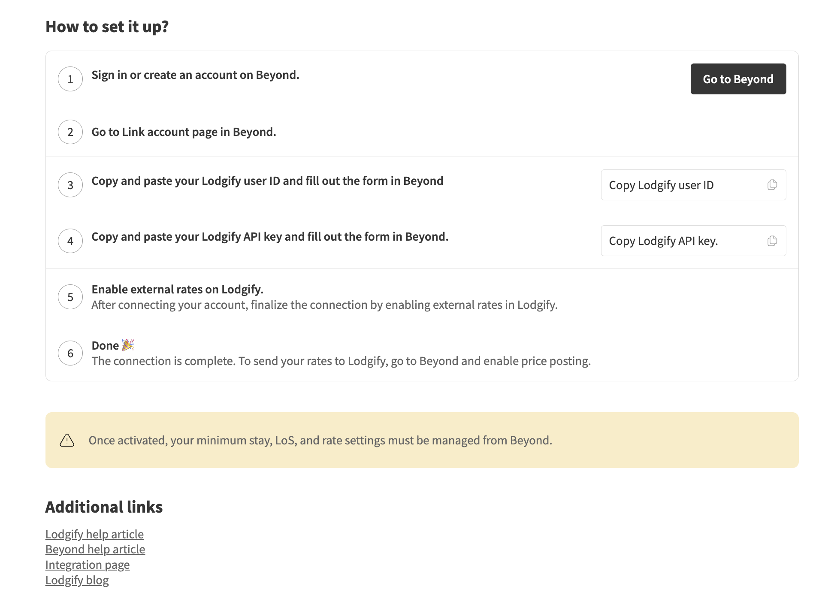Open the Beyond help article link
Screen dimensions: 840x616
95,549
